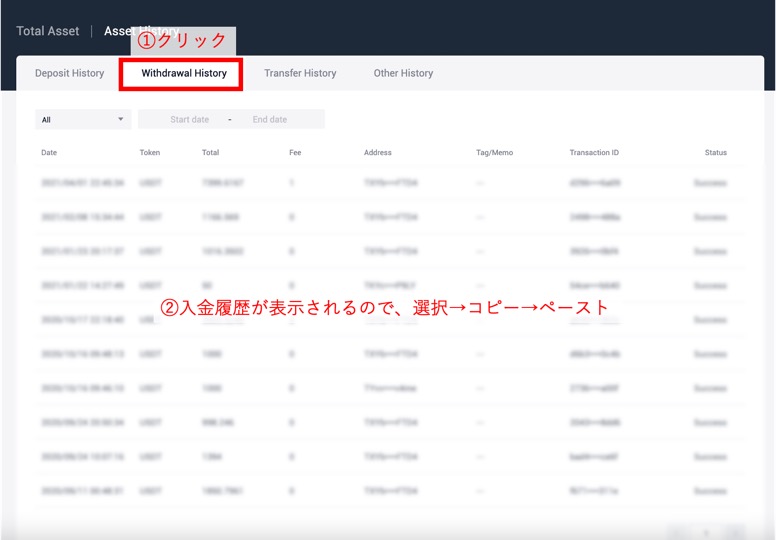Screen dimensions: 776x540
Task: Click the Transaction ID column header
Action: click(x=594, y=152)
